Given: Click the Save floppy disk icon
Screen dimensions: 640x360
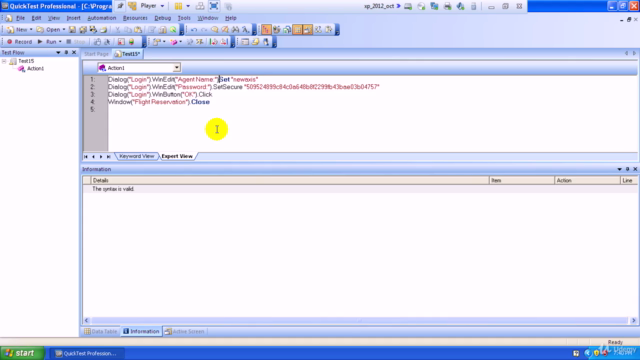Looking at the screenshot, I should pos(72,29).
